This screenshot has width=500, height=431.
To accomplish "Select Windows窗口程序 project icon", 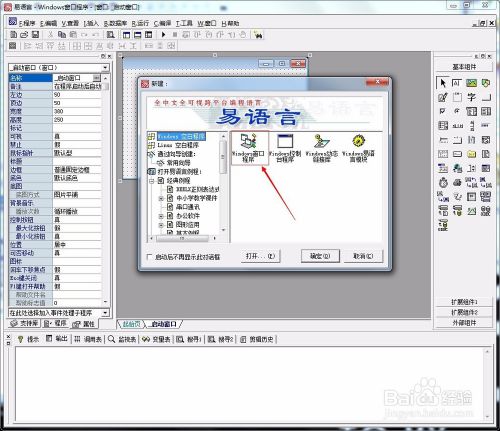I will [x=248, y=148].
